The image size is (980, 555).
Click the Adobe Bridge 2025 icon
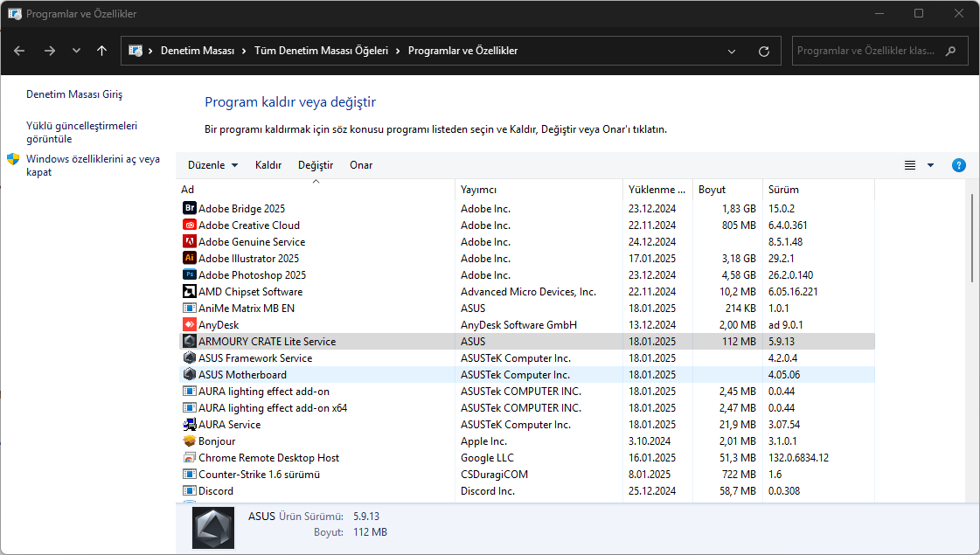click(189, 209)
